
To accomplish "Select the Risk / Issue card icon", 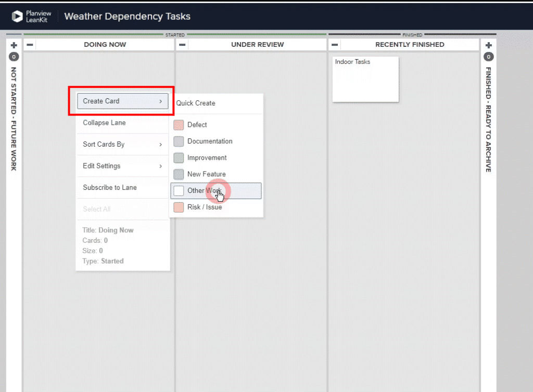I will tap(179, 207).
